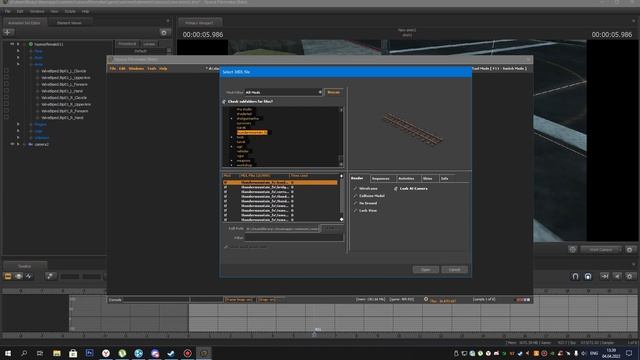The width and height of the screenshot is (640, 360).
Task: Toggle visibility eye of top animation set
Action: pos(12,44)
